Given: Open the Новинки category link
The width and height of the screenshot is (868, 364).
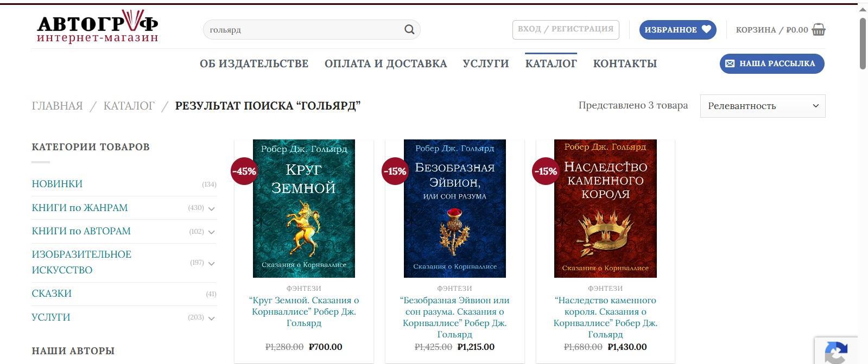Looking at the screenshot, I should [x=57, y=184].
